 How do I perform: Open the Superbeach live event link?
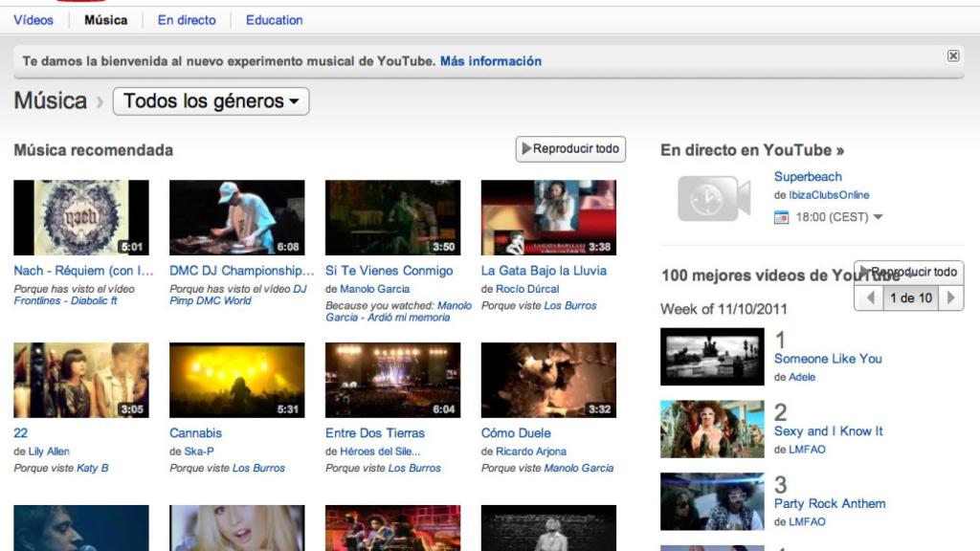point(808,177)
